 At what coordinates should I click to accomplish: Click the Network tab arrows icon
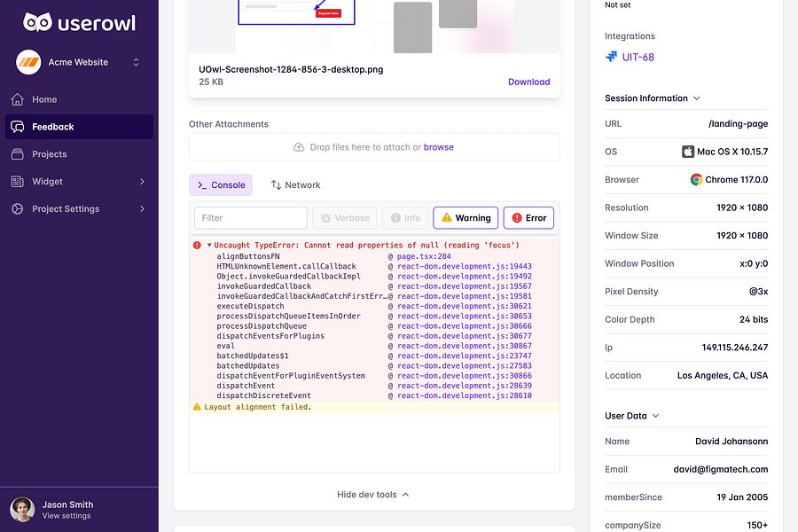(x=276, y=184)
